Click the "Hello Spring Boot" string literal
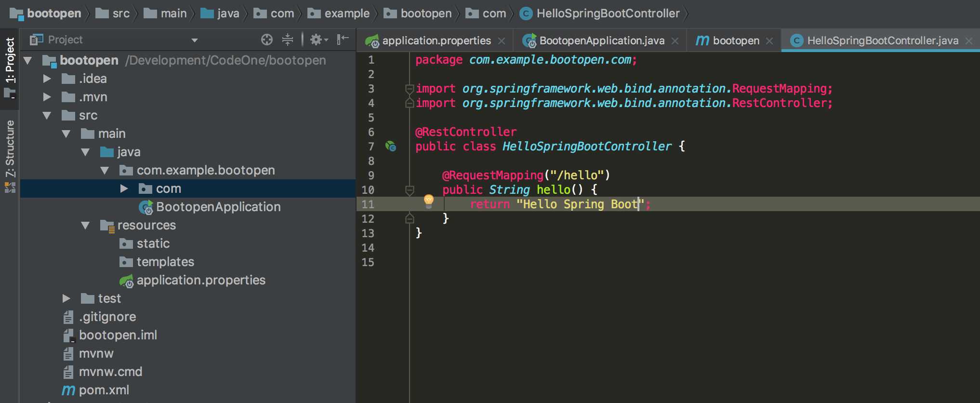Image resolution: width=980 pixels, height=403 pixels. (x=581, y=204)
